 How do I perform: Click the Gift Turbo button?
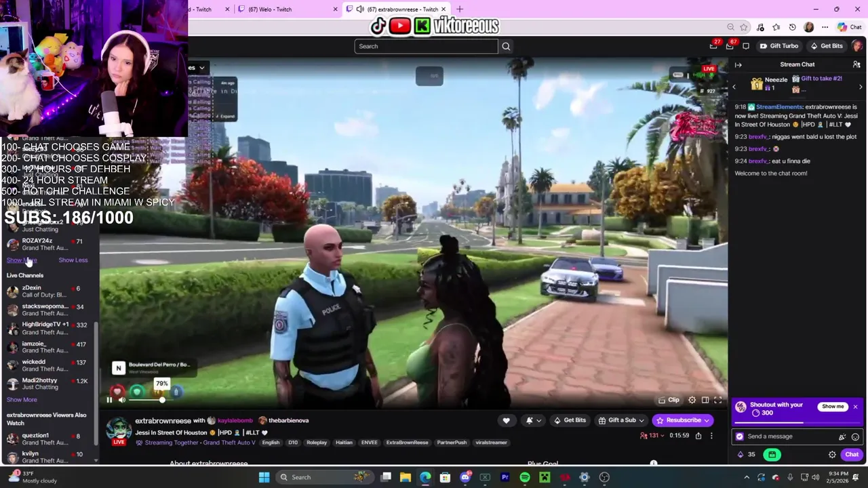[x=779, y=46]
